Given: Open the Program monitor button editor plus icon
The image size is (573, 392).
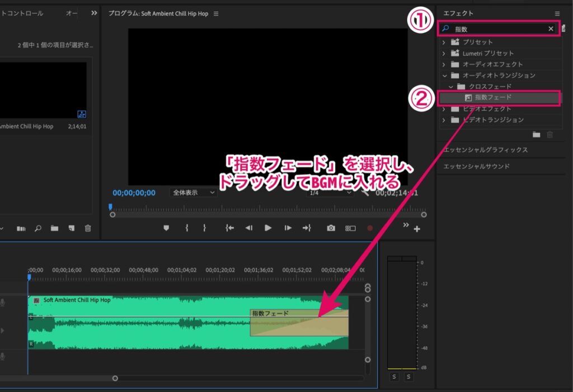Looking at the screenshot, I should click(x=417, y=229).
